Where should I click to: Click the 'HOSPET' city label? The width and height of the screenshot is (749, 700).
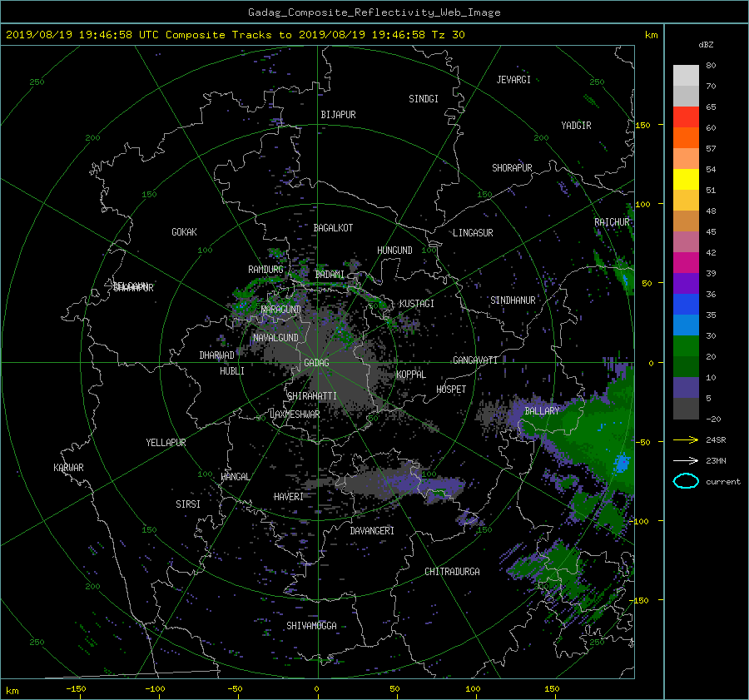tap(451, 390)
